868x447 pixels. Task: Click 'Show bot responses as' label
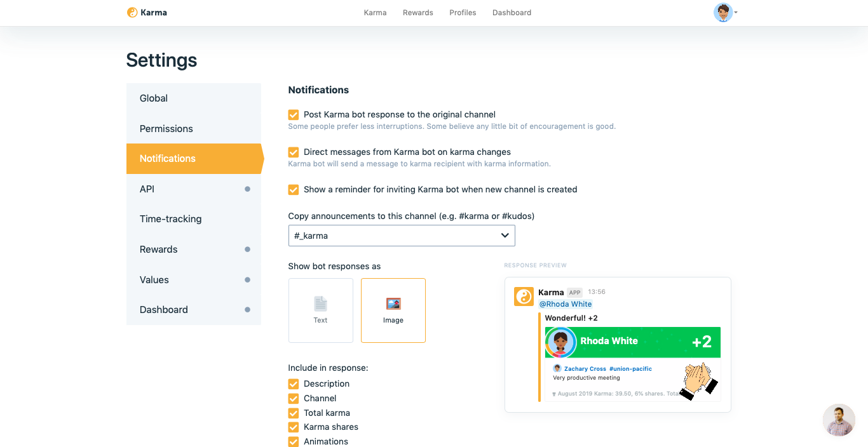click(x=334, y=267)
